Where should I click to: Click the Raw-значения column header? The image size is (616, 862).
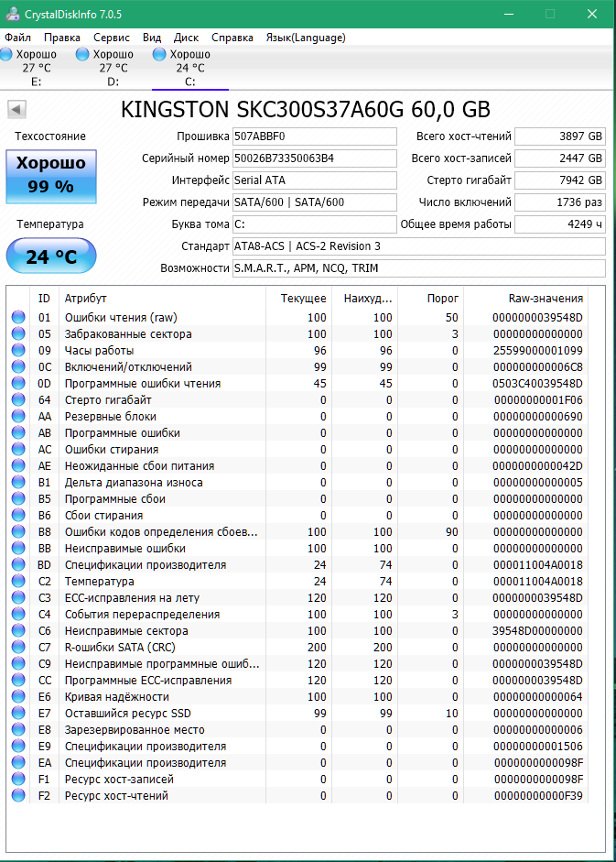click(x=526, y=299)
